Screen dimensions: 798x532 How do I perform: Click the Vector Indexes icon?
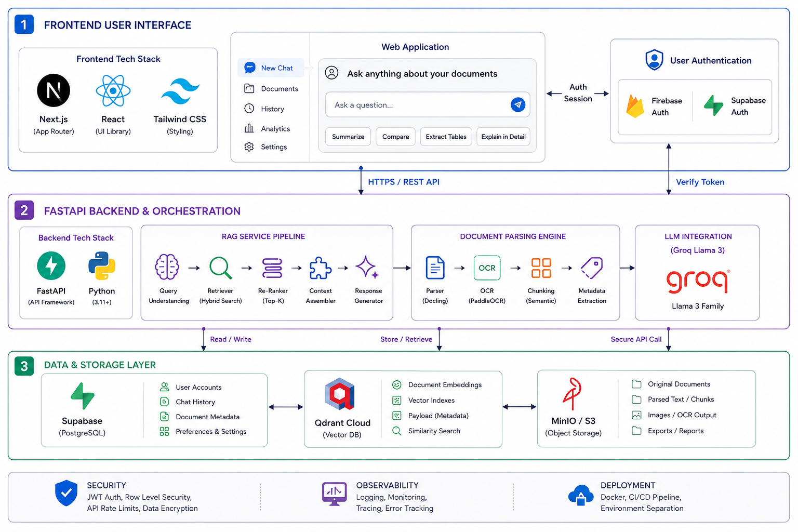[397, 400]
